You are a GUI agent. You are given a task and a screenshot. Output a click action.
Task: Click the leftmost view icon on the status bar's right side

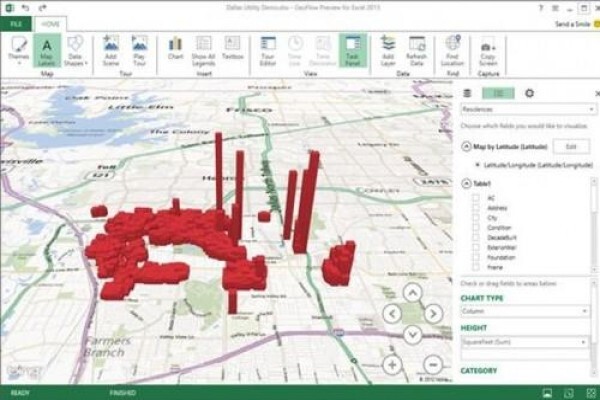pos(547,393)
